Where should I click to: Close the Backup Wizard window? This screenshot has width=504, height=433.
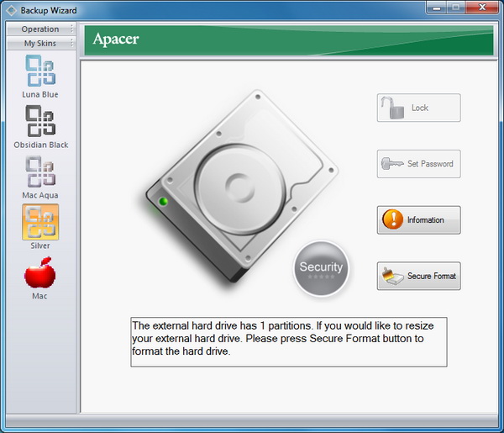coord(482,8)
